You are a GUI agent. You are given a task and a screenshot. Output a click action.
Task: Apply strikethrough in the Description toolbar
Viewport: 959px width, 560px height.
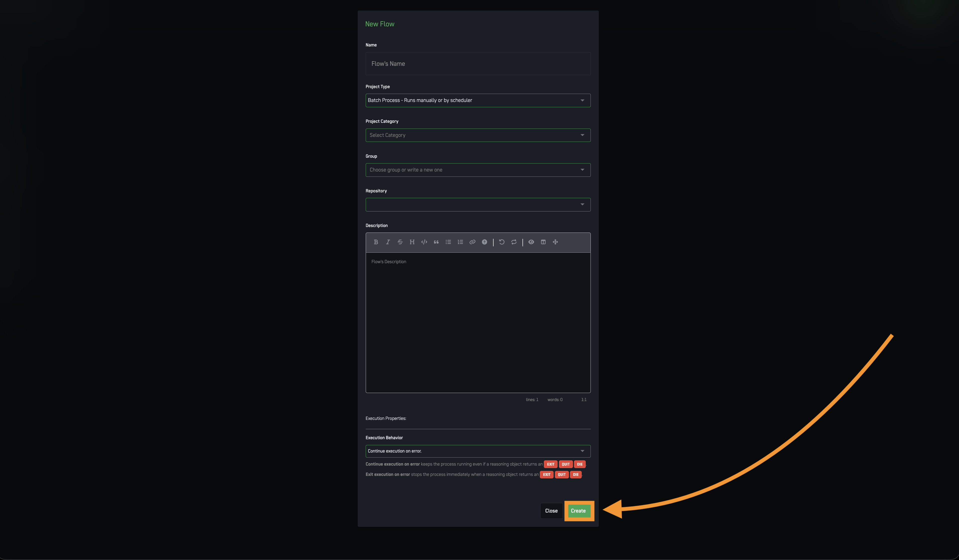pyautogui.click(x=400, y=242)
